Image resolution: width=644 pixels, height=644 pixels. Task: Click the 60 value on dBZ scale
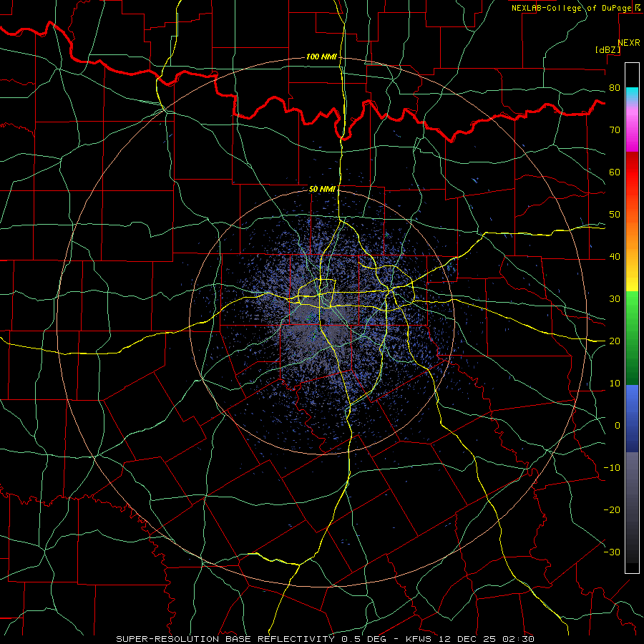tap(615, 172)
